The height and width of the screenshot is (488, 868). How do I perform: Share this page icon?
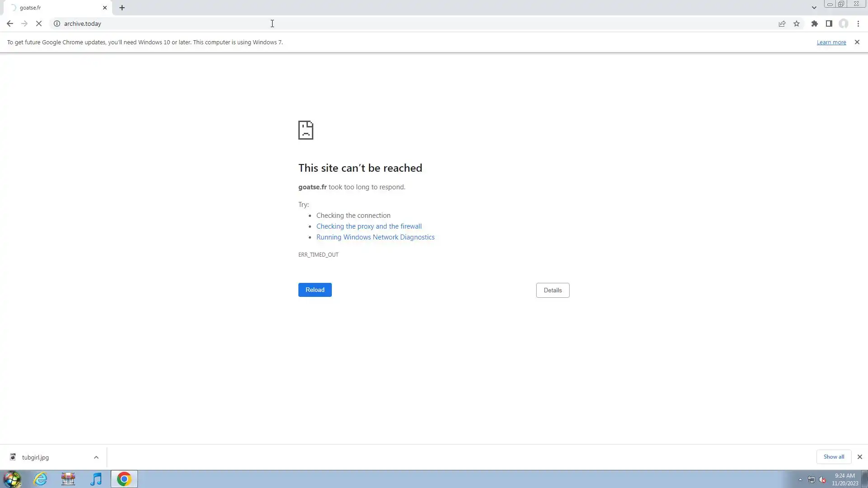[782, 23]
